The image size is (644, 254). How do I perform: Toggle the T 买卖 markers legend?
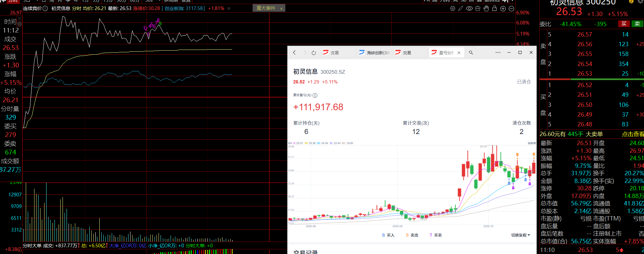(x=436, y=235)
